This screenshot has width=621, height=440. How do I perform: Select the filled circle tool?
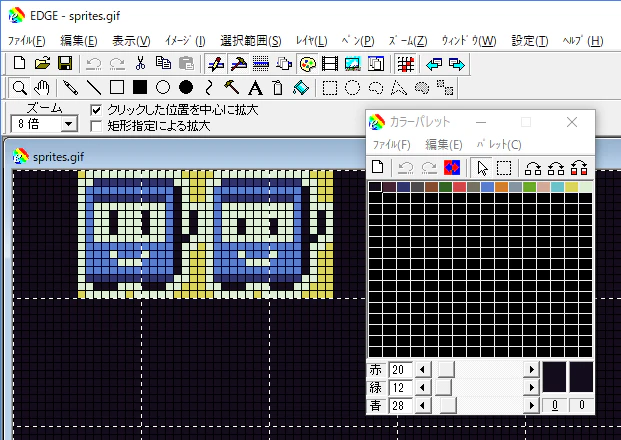tap(186, 88)
